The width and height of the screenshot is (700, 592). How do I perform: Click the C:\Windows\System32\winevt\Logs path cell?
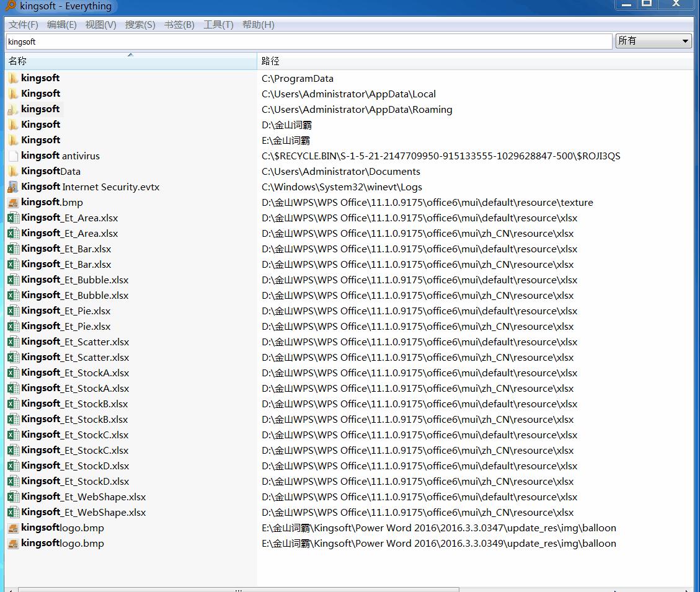pos(342,187)
